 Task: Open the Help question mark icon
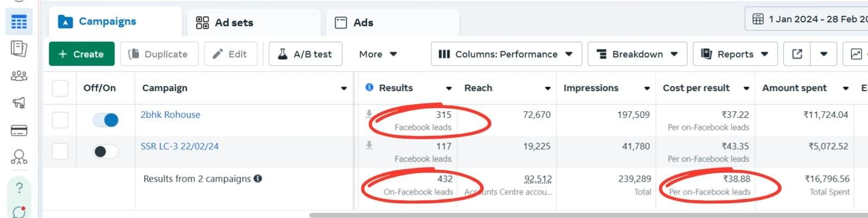coord(19,188)
